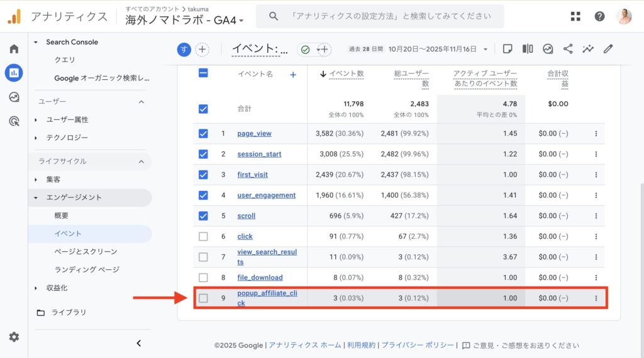
Task: Collapse the エンゲージメント tree item
Action: point(36,198)
